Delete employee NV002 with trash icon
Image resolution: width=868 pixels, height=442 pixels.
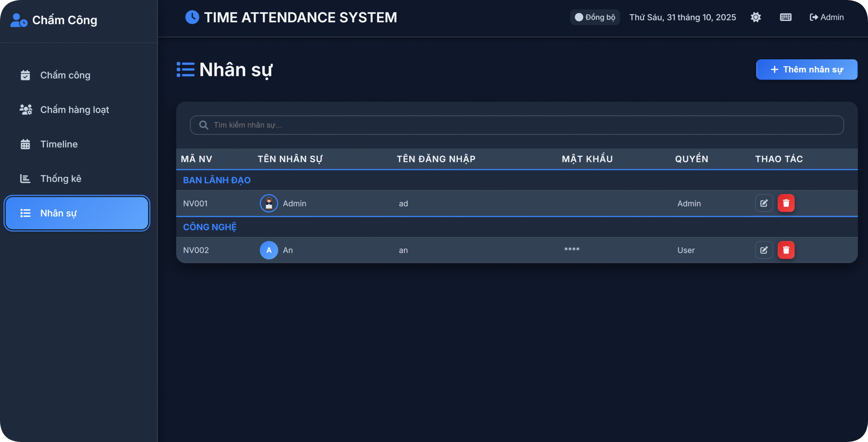[786, 250]
